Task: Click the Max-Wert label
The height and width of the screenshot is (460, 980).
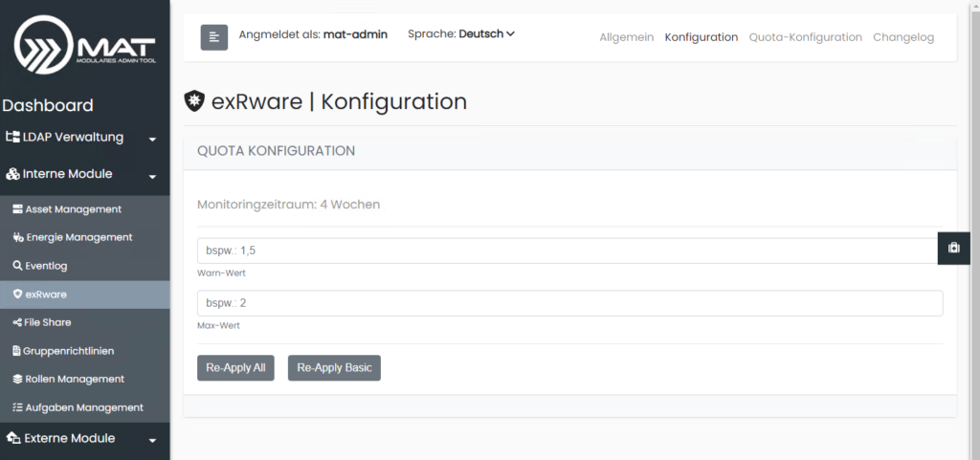Action: coord(218,325)
